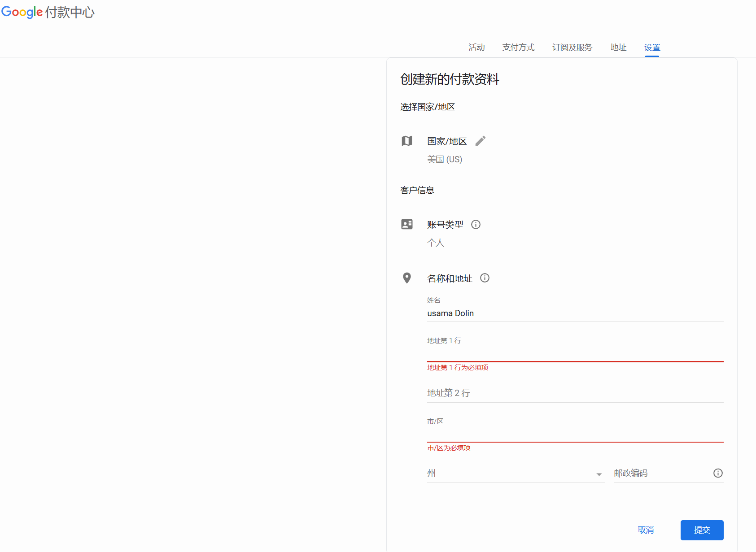The image size is (756, 552).
Task: Go to the 订阅及服务 tab
Action: pos(572,48)
